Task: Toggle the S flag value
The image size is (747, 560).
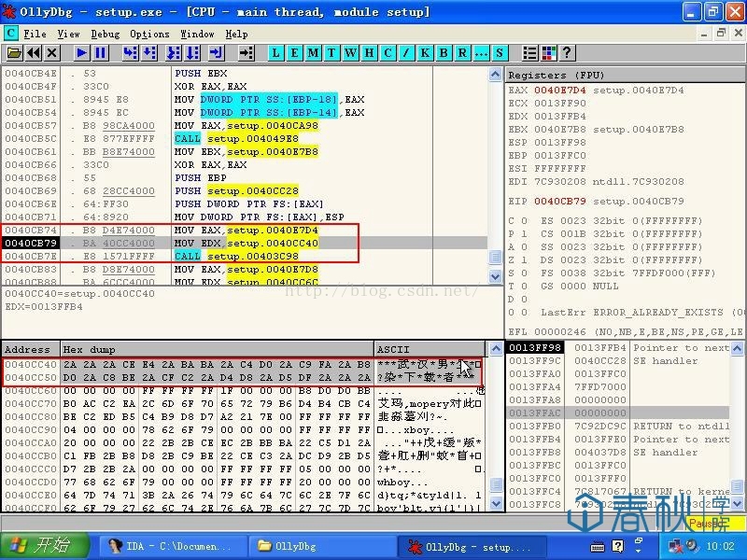Action: pyautogui.click(x=524, y=273)
